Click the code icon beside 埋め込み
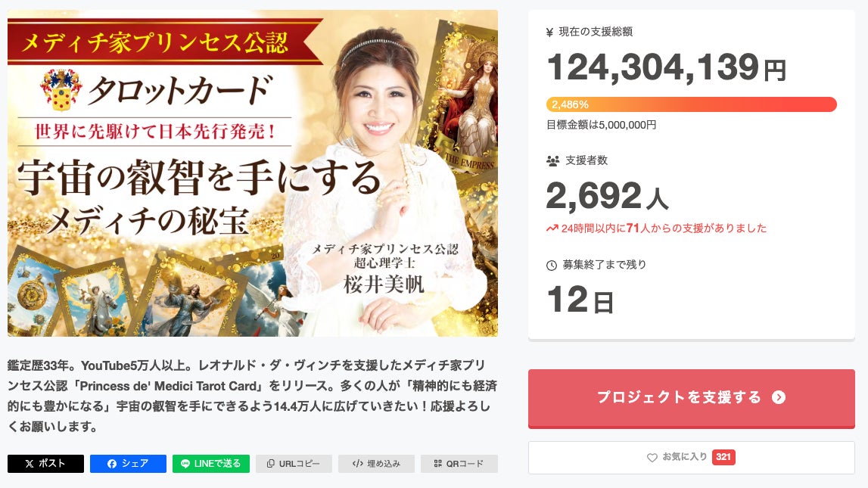The width and height of the screenshot is (868, 488). (358, 464)
